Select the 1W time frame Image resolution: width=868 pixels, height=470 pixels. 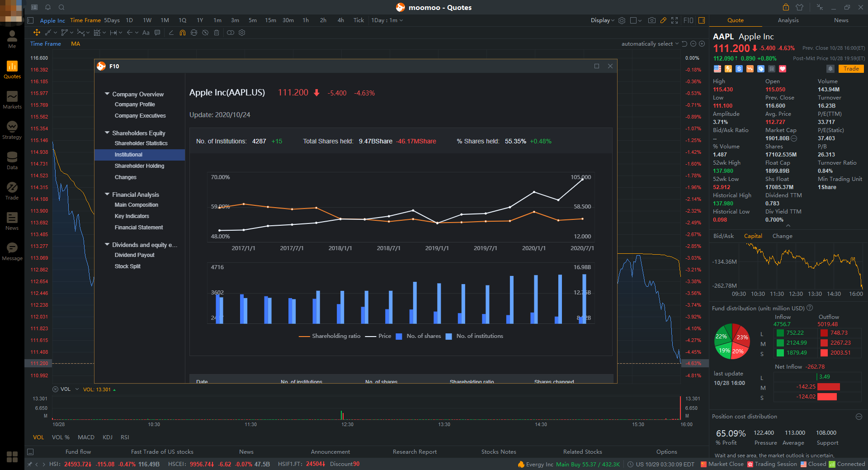tap(147, 20)
